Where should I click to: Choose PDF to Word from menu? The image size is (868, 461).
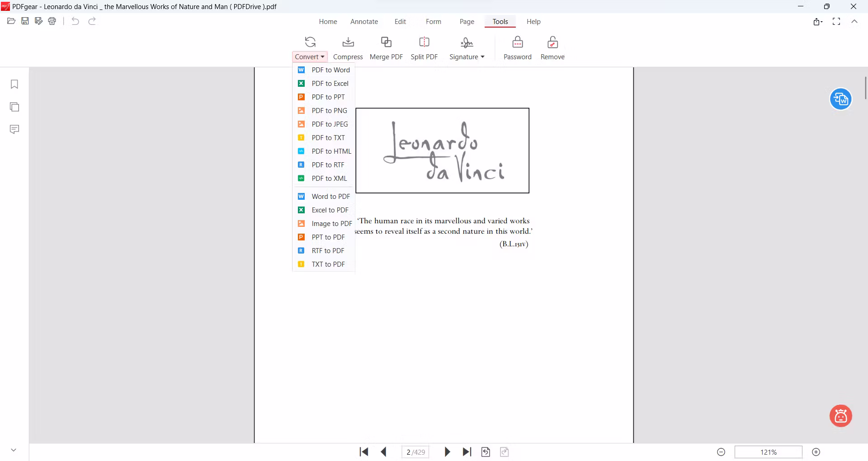tap(324, 70)
